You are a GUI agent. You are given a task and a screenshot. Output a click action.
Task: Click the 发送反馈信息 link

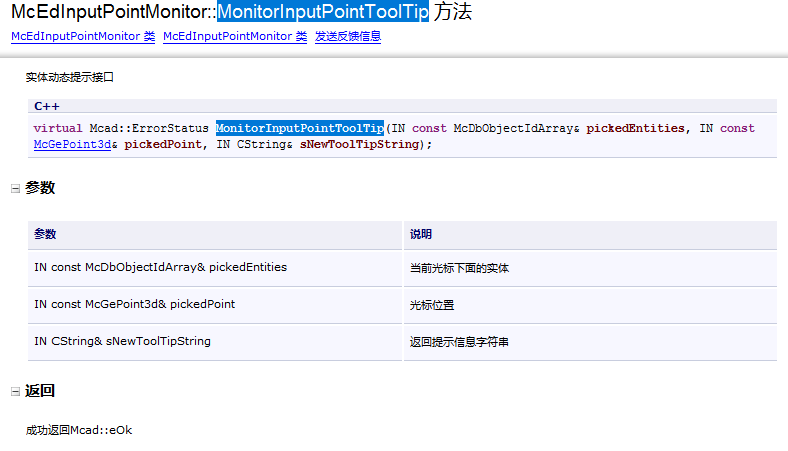[x=348, y=36]
